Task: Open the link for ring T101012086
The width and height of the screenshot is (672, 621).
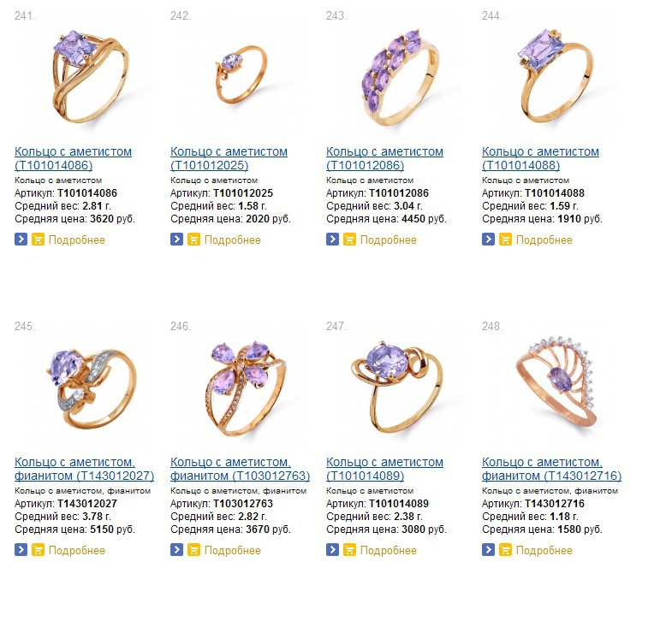Action: click(384, 158)
